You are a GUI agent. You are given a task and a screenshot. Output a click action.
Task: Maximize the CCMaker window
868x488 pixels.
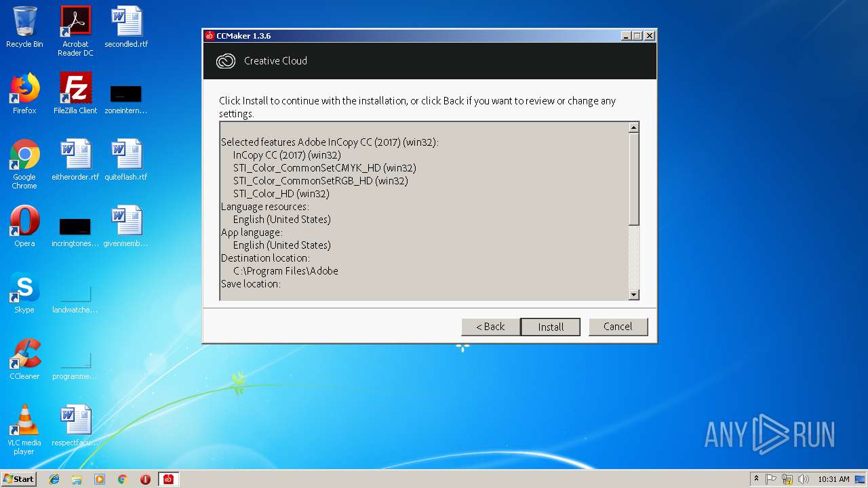click(637, 36)
